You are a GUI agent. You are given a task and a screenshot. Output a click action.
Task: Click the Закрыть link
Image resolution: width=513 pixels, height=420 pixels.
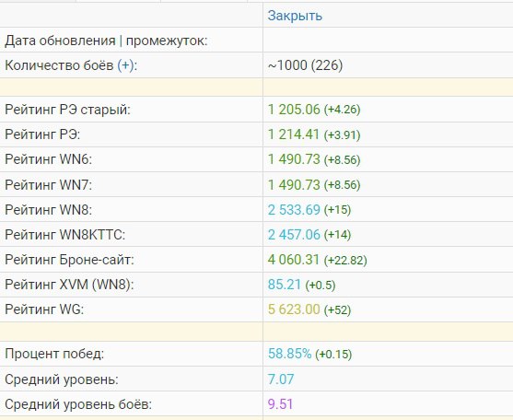pos(295,16)
